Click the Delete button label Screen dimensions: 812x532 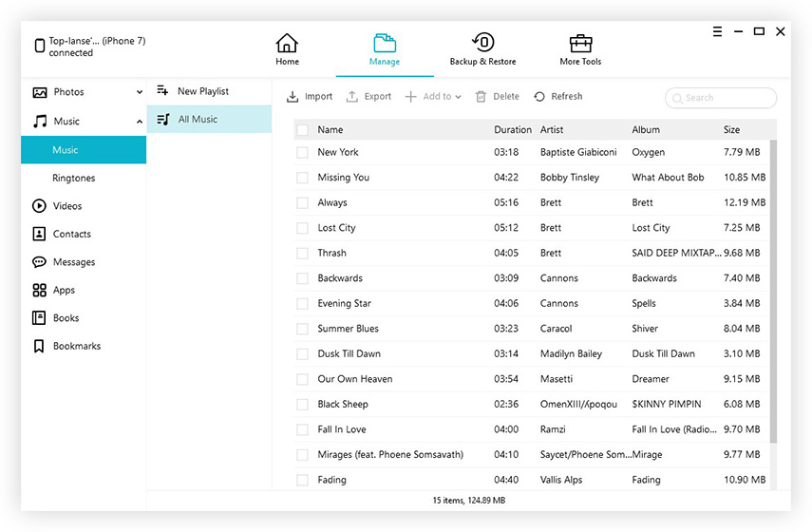[506, 96]
